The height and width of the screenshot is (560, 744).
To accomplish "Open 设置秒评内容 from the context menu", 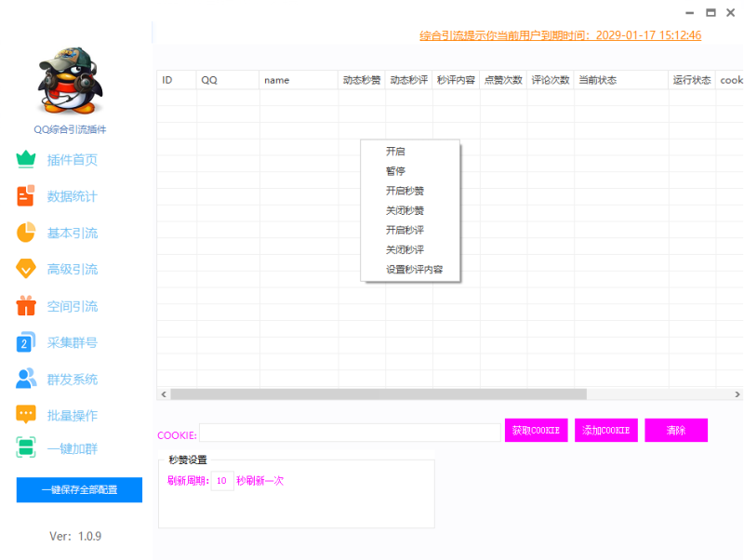I will [x=415, y=270].
